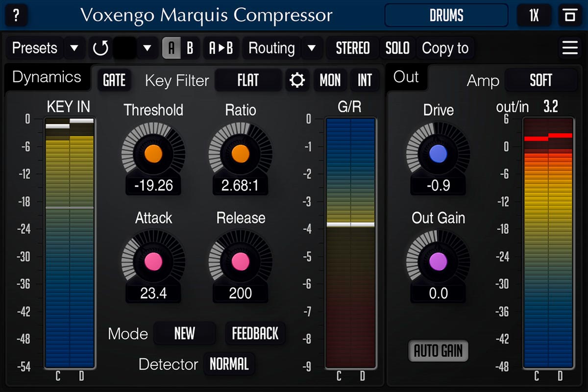Open the STEREO channel group selector
Image resolution: width=588 pixels, height=392 pixels.
352,49
